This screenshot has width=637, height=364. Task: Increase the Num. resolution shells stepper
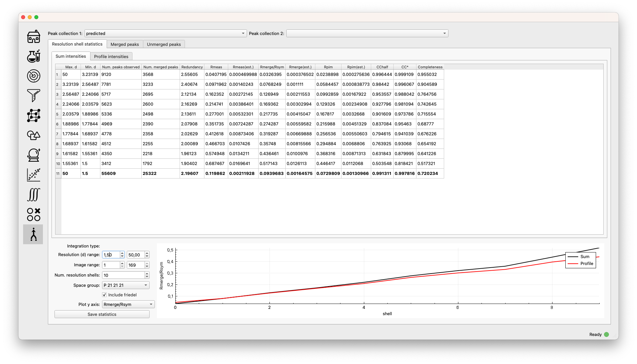(x=147, y=273)
